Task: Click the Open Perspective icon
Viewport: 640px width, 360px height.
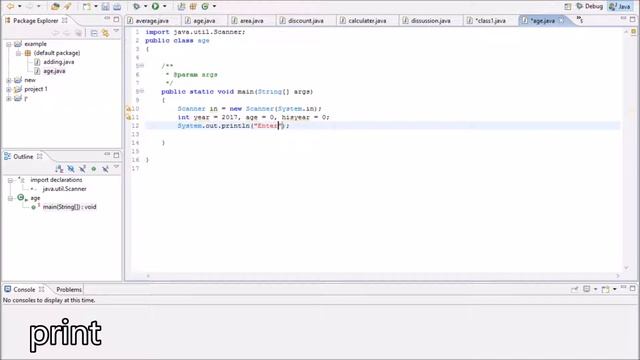Action: (567, 7)
